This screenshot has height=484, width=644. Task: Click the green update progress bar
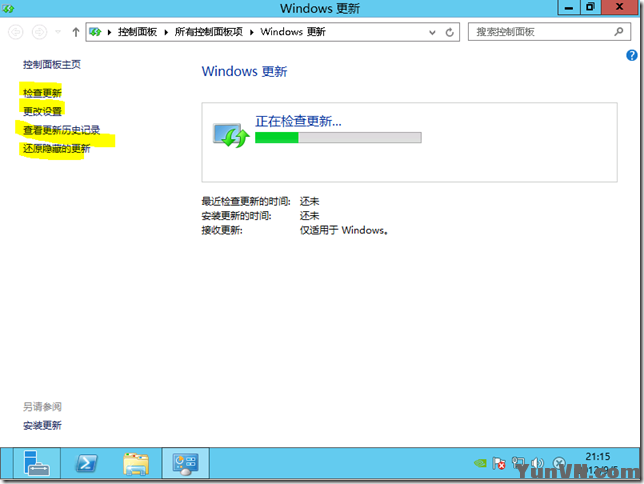coord(338,138)
